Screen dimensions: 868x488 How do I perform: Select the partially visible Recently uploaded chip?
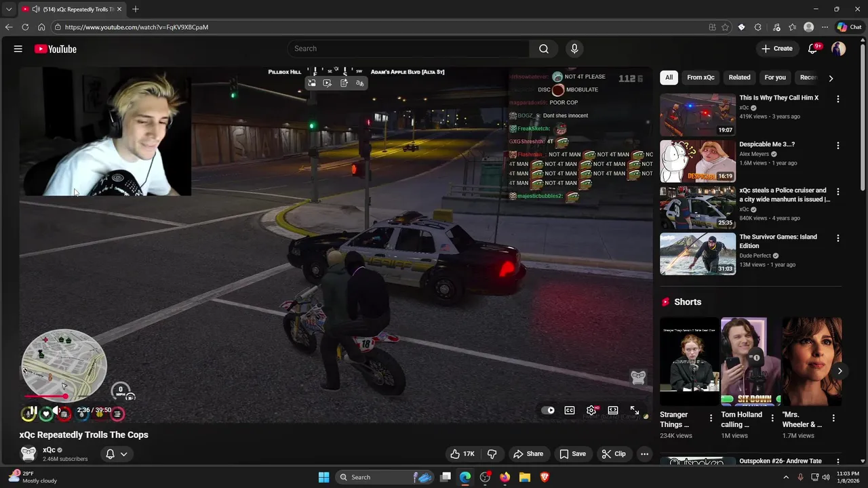tap(808, 77)
